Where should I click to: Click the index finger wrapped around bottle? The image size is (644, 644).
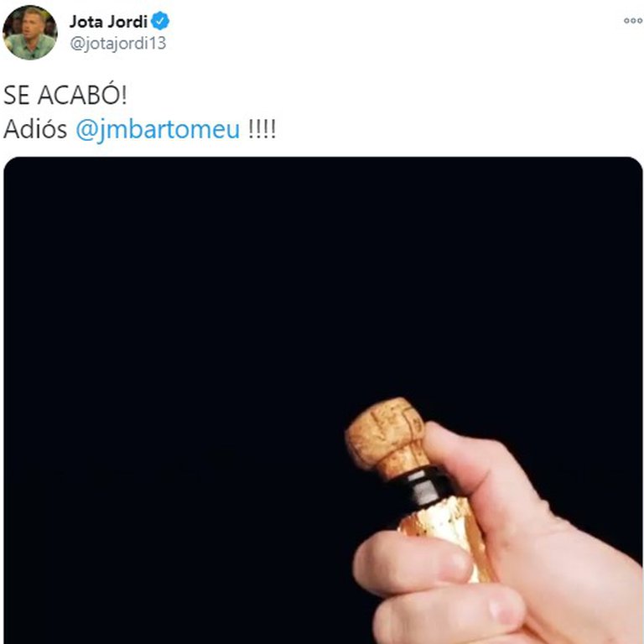[411, 563]
